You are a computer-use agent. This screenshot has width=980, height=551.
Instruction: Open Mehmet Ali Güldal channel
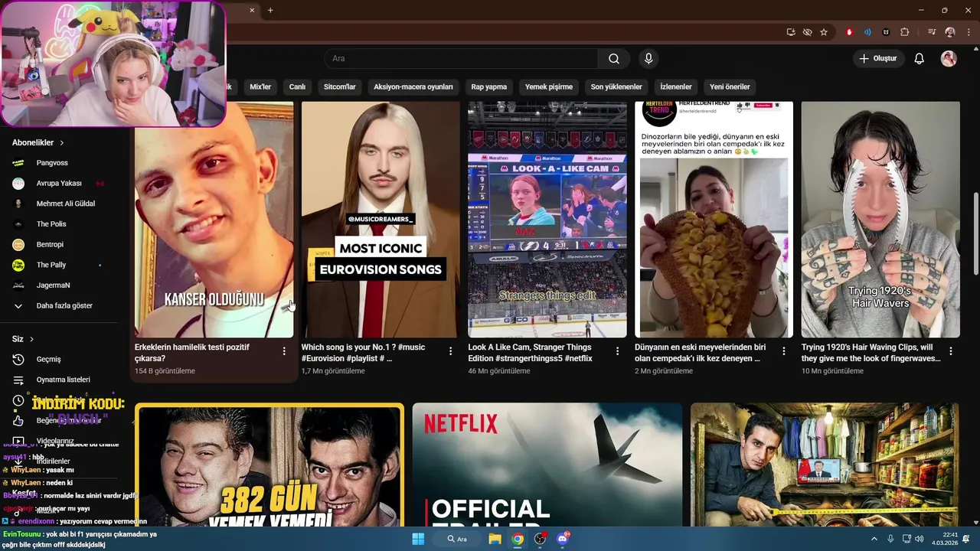(x=65, y=204)
